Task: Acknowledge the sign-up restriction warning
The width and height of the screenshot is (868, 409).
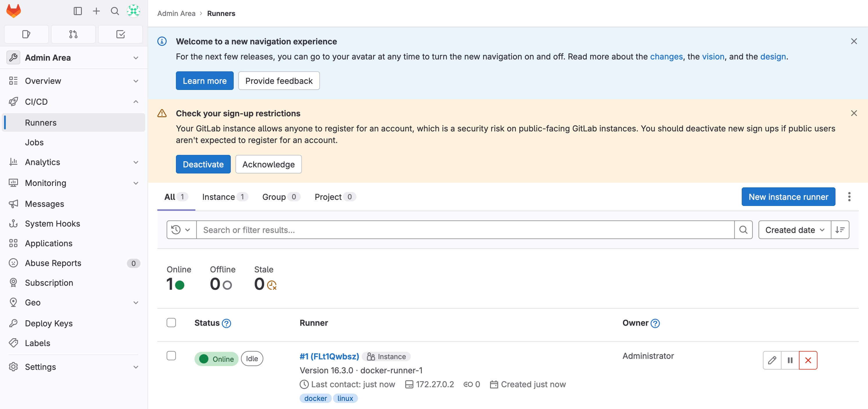Action: pos(268,164)
